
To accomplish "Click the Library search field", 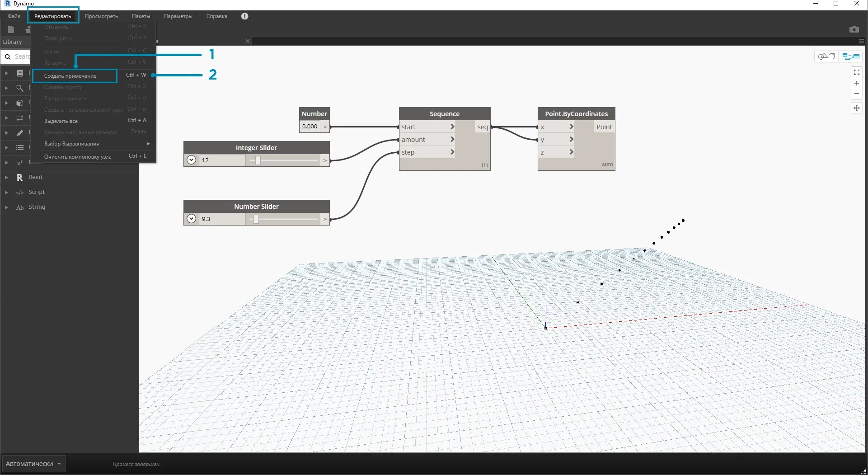I will click(22, 57).
